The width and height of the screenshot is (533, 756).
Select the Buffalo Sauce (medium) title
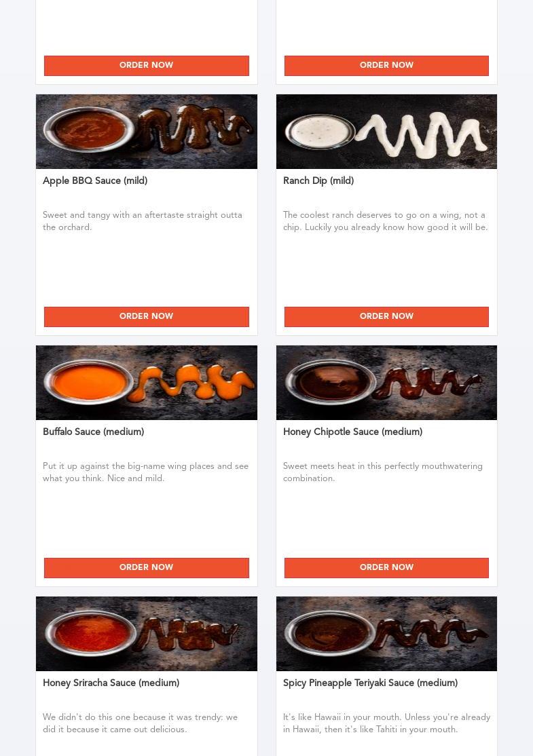click(93, 432)
